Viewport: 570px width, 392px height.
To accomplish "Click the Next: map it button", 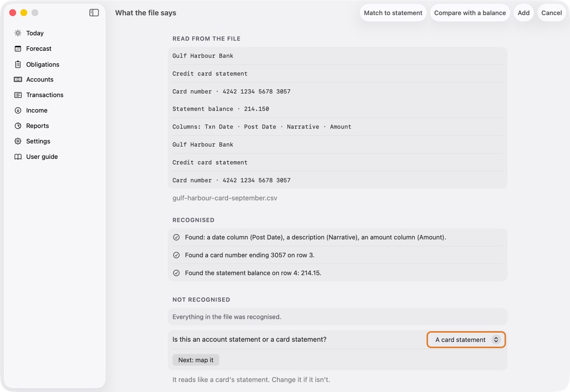I will pos(196,360).
